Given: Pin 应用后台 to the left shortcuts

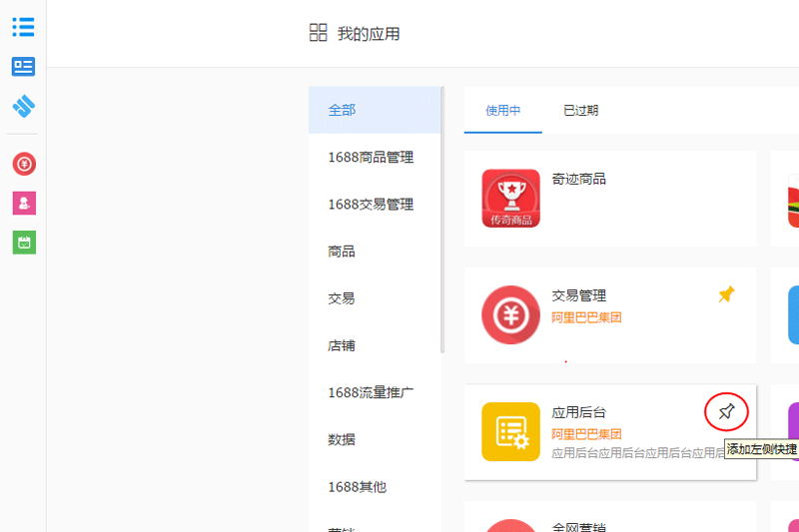Looking at the screenshot, I should tap(726, 411).
